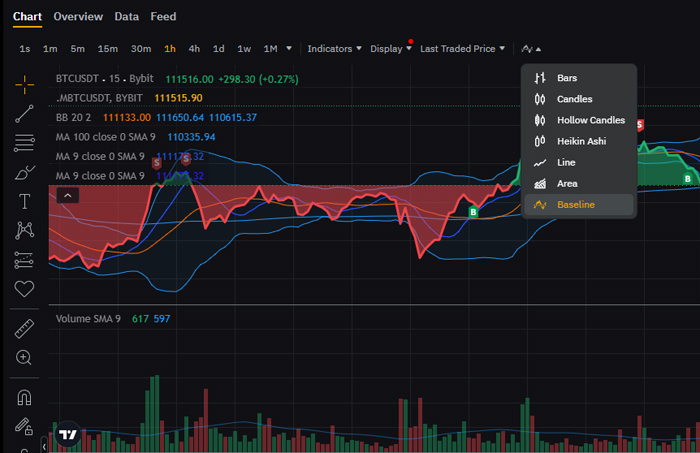The image size is (700, 453).
Task: Select the trend line drawing tool
Action: tap(24, 114)
